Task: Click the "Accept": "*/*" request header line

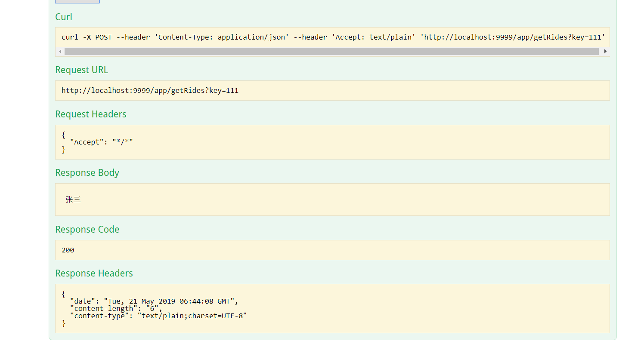Action: [102, 142]
